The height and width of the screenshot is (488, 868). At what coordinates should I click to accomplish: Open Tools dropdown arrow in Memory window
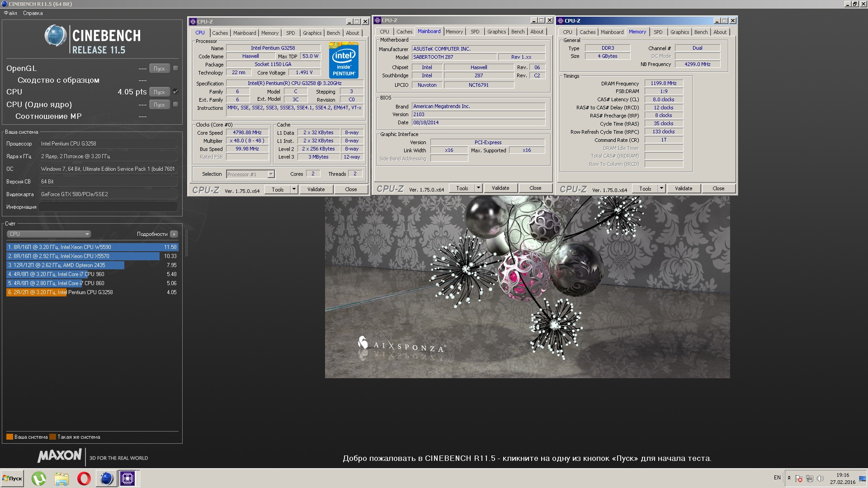[661, 188]
